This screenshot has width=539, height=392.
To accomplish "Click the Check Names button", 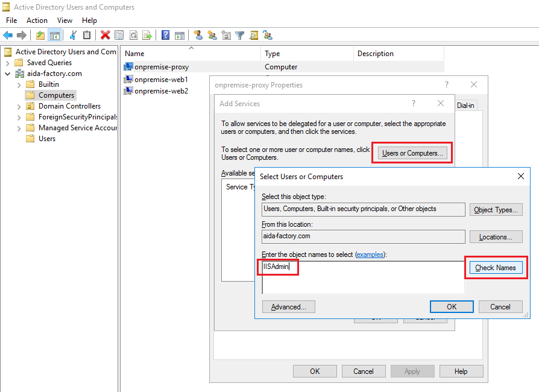I will point(496,267).
